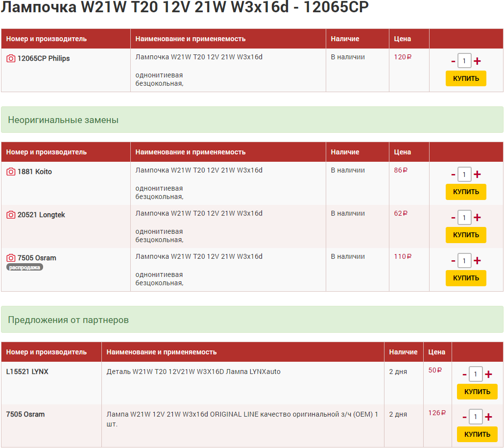This screenshot has width=504, height=448.
Task: Click '2 дня' availability for L15521 LYNX
Action: pyautogui.click(x=398, y=372)
